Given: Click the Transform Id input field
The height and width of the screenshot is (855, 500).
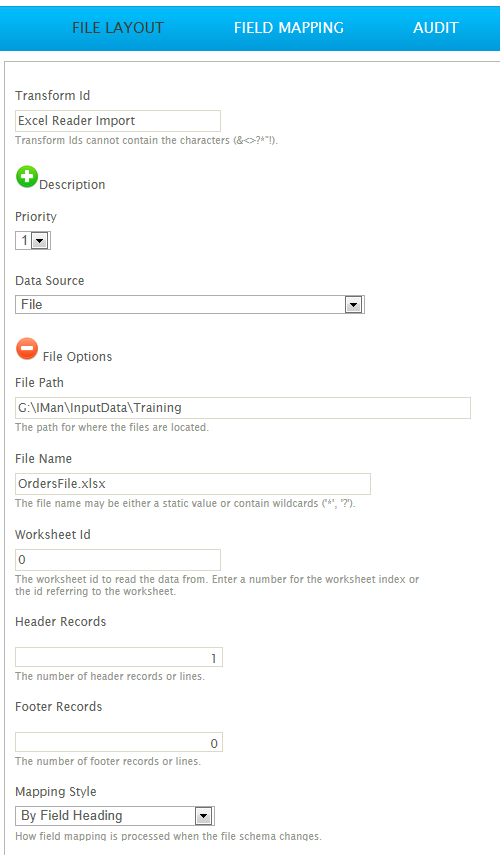Looking at the screenshot, I should 118,121.
